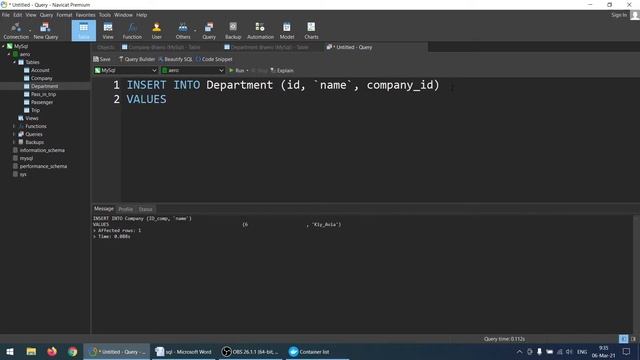
Task: Collapse the MySql connection tree node
Action: pyautogui.click(x=3, y=46)
